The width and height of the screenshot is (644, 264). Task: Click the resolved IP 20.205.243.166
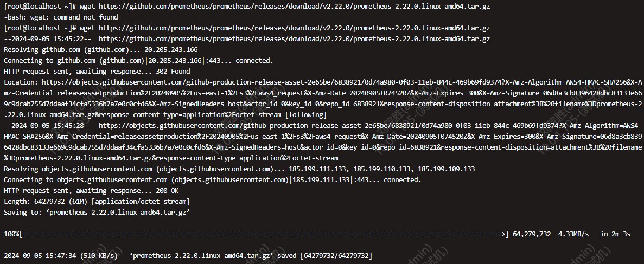[171, 50]
